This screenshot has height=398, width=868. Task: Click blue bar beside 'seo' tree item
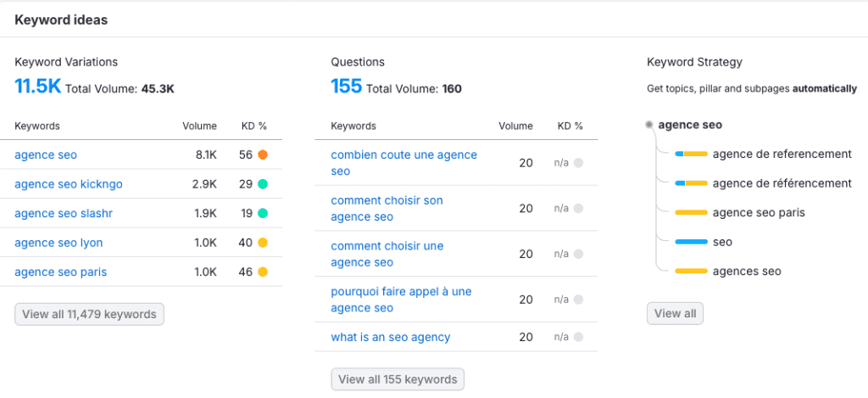click(x=691, y=242)
